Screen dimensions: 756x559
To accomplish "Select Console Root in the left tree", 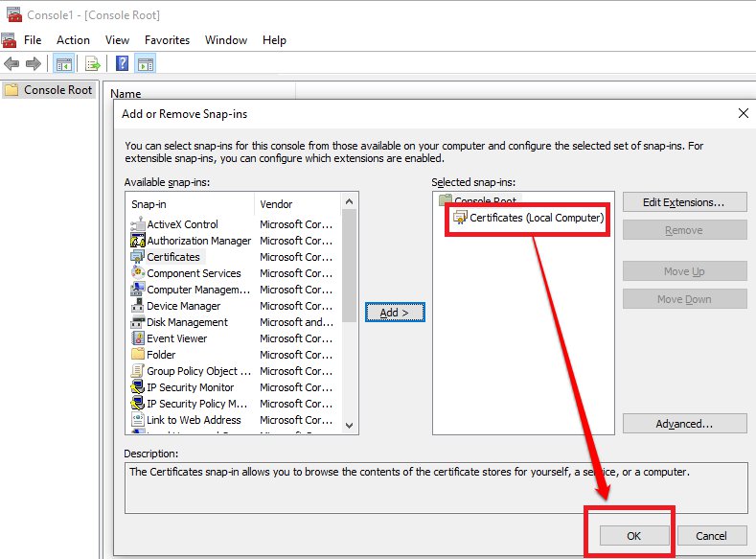I will click(57, 90).
